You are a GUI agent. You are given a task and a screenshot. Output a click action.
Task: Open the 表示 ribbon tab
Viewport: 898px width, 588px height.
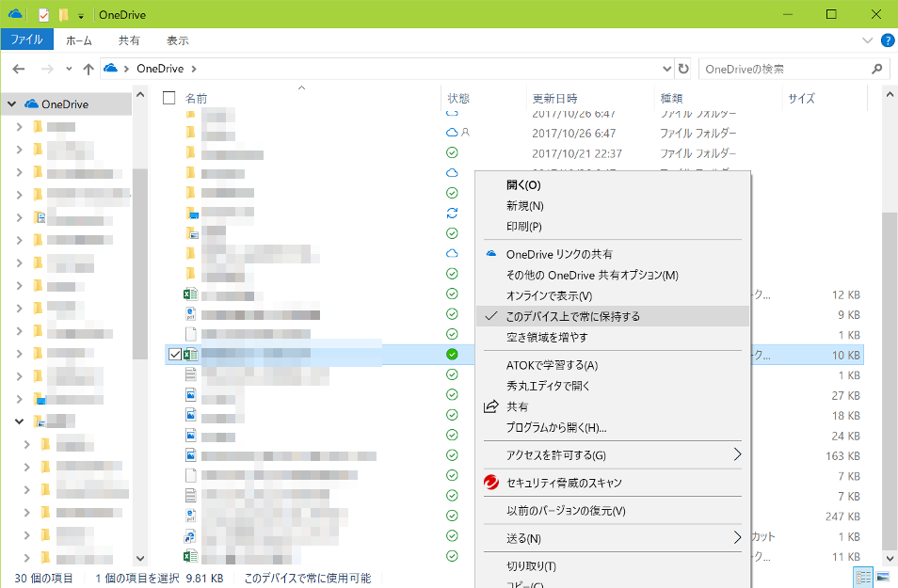[178, 40]
